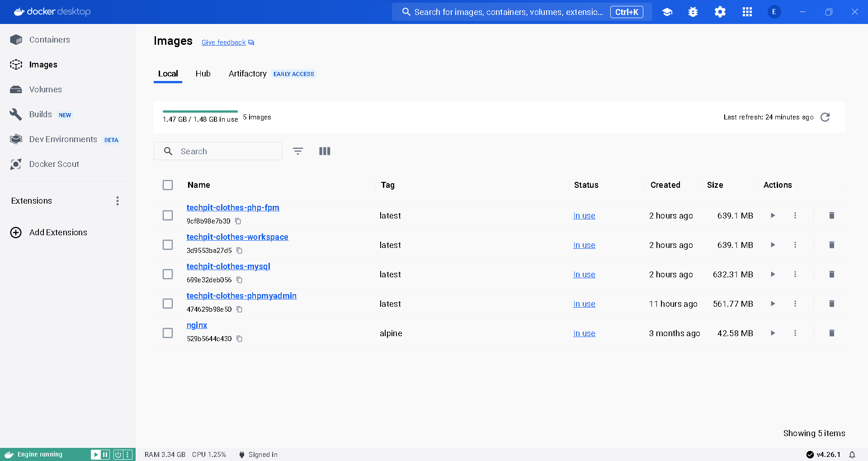Check the select-all images checkbox
The height and width of the screenshot is (461, 868).
[168, 185]
